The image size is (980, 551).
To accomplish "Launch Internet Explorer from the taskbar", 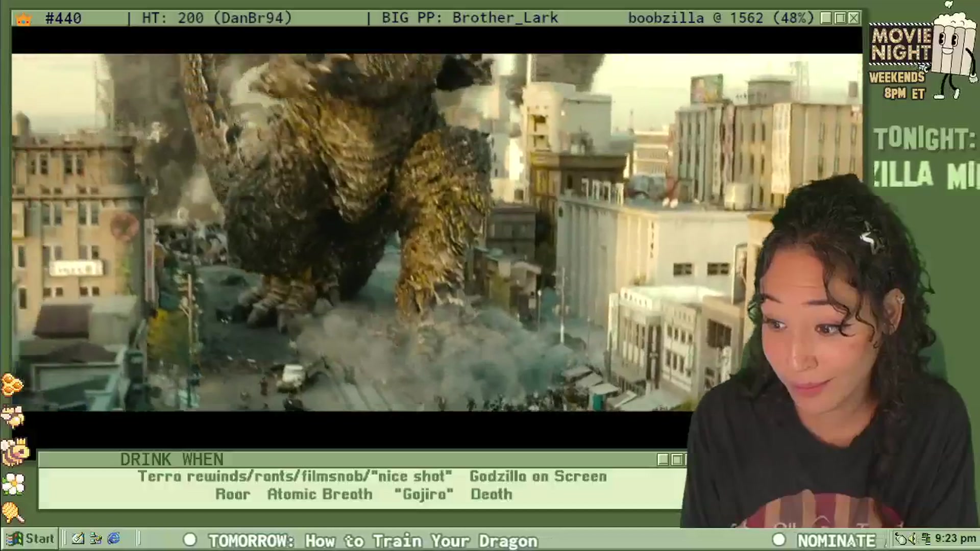I will point(113,539).
